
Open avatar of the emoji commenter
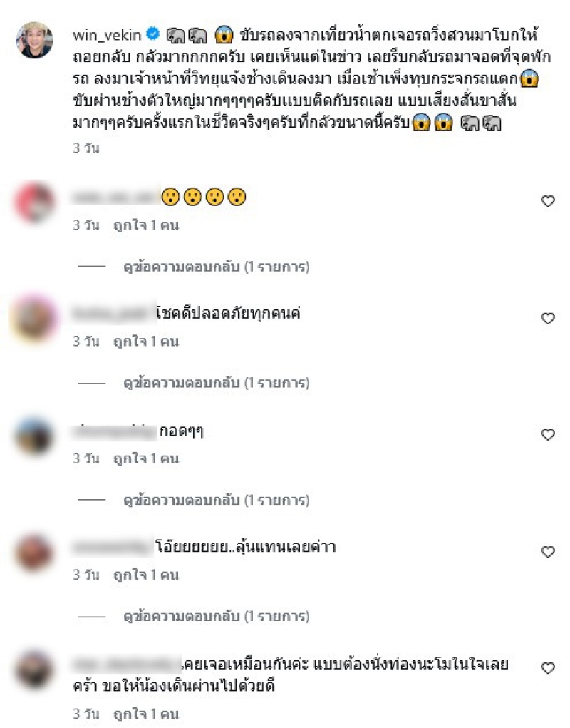[34, 202]
